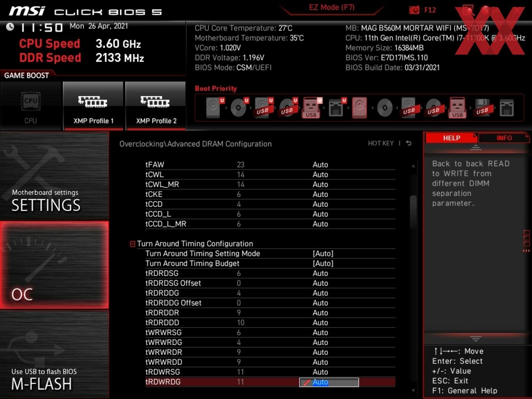Click the tWRWRDR row label
The height and width of the screenshot is (399, 532).
164,352
